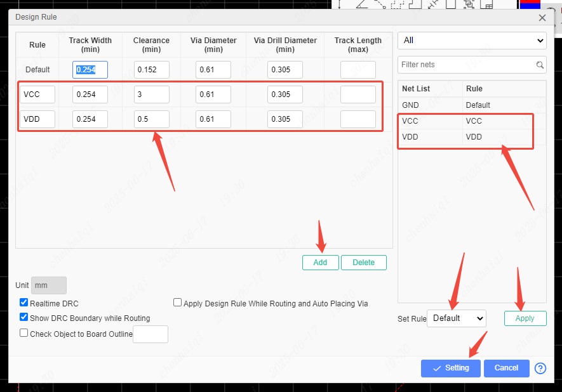
Task: Uncheck Show DRC Boundary while Routing
Action: tap(24, 318)
